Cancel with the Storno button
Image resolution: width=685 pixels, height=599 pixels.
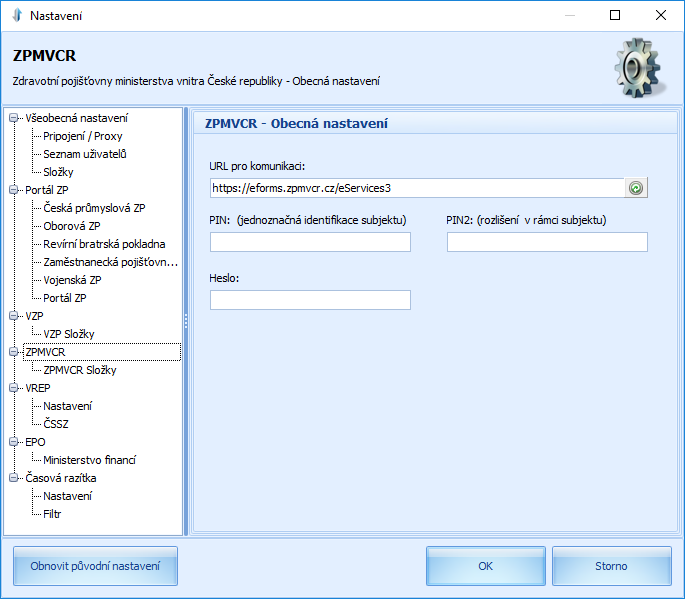coord(612,566)
